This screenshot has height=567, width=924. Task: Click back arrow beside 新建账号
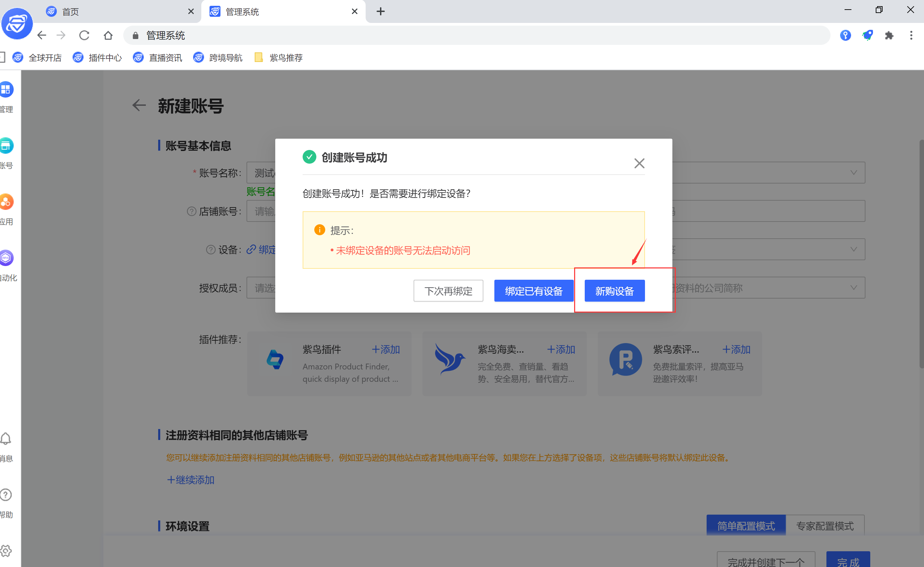tap(139, 105)
